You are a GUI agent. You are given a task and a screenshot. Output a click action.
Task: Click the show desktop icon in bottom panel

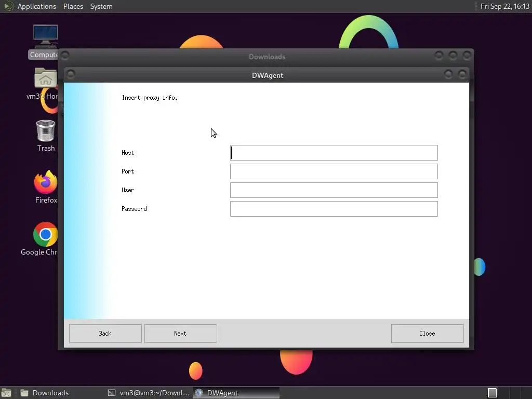coord(6,393)
